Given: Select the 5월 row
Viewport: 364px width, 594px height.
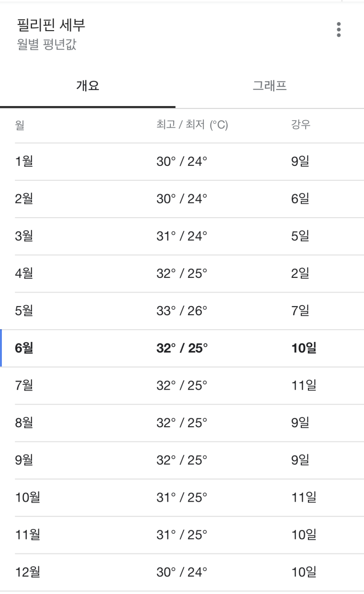Looking at the screenshot, I should [x=189, y=311].
